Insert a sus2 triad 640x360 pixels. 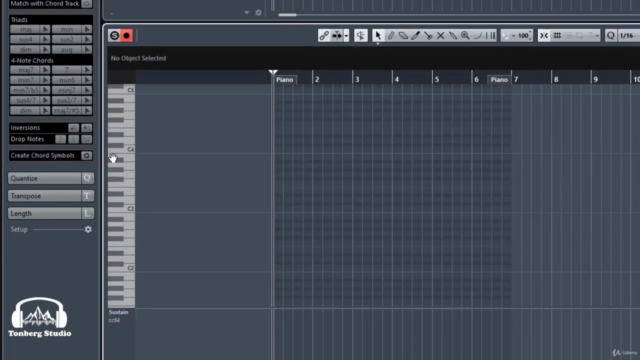[67, 39]
